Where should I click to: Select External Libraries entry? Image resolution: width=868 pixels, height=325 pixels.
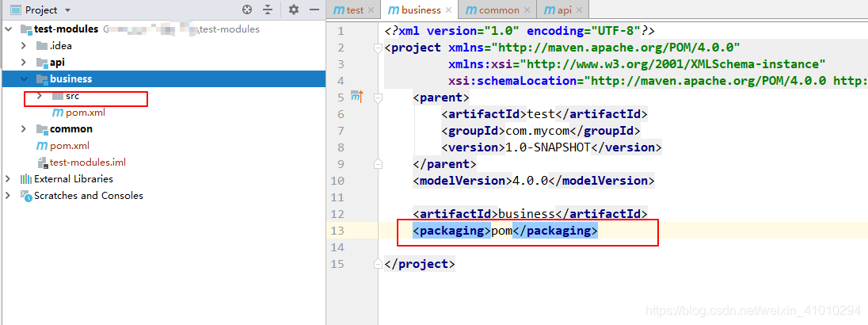74,178
